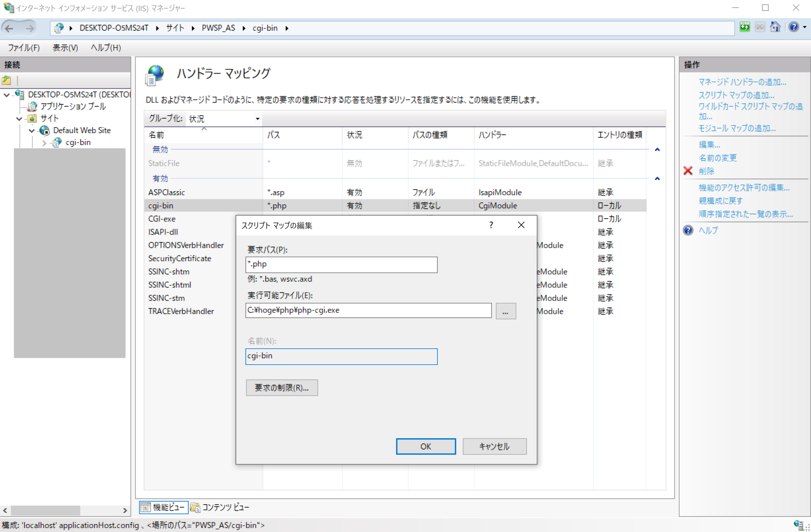Switch to the コンテンツ ビュー tab
Image resolution: width=811 pixels, height=532 pixels.
220,507
